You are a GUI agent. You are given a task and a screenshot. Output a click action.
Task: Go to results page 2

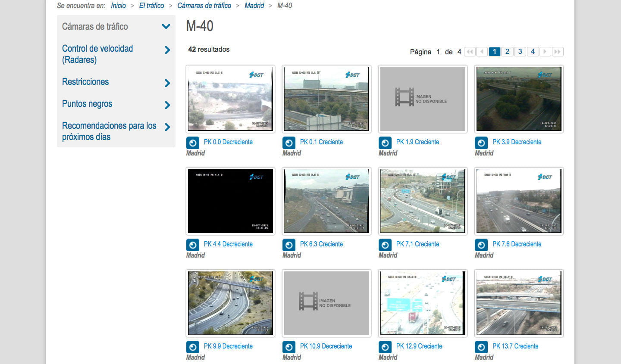point(507,52)
